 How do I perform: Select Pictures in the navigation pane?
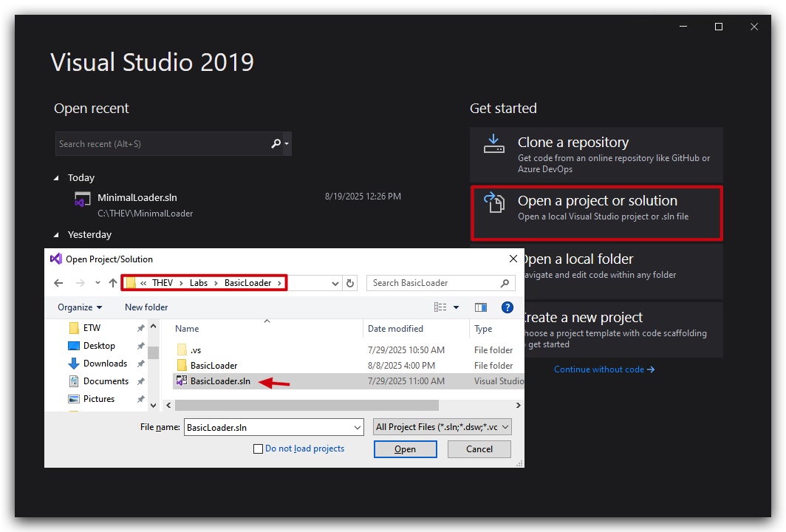pos(99,399)
